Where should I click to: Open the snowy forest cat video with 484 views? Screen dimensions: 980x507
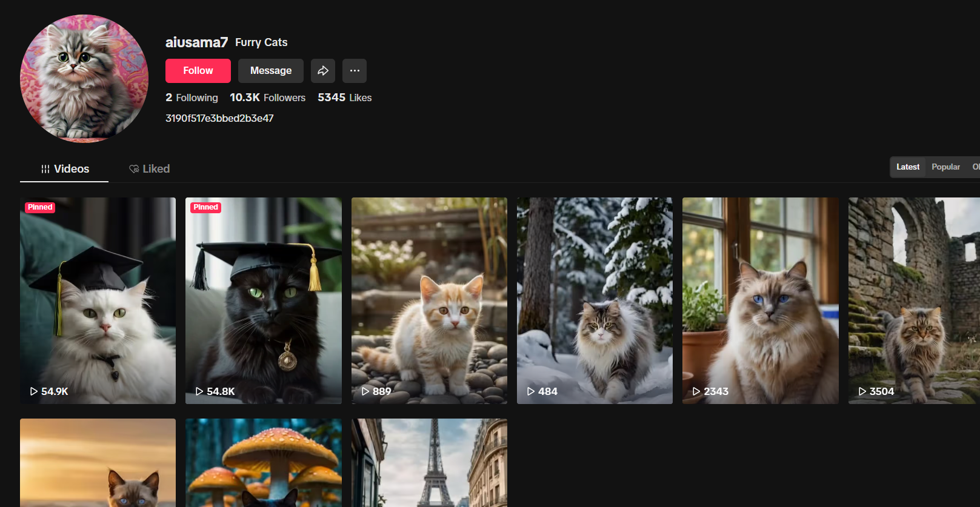point(595,300)
